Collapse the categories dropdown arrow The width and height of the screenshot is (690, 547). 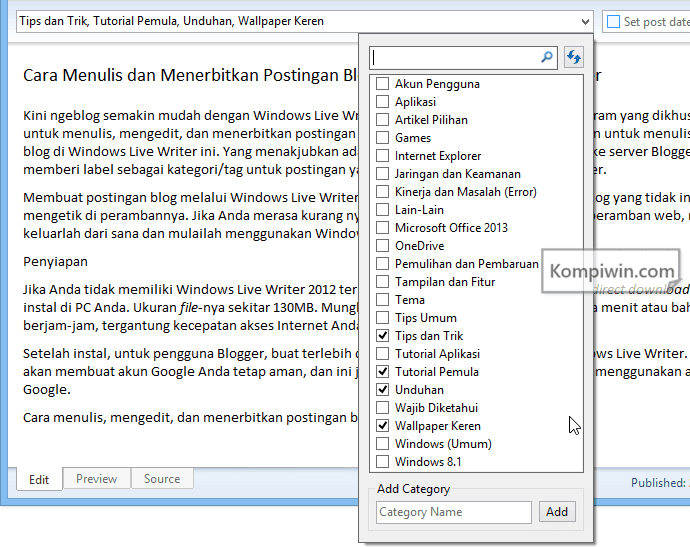point(585,22)
